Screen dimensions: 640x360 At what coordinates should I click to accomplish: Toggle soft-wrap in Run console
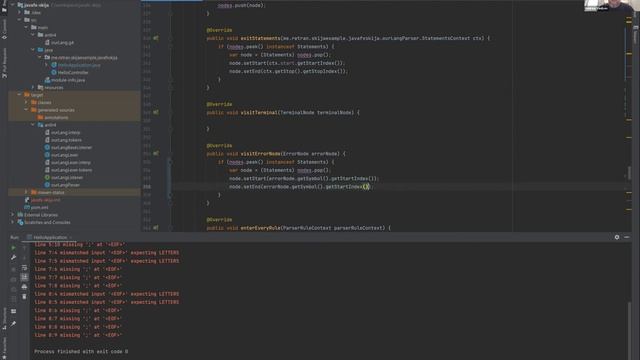pyautogui.click(x=24, y=268)
